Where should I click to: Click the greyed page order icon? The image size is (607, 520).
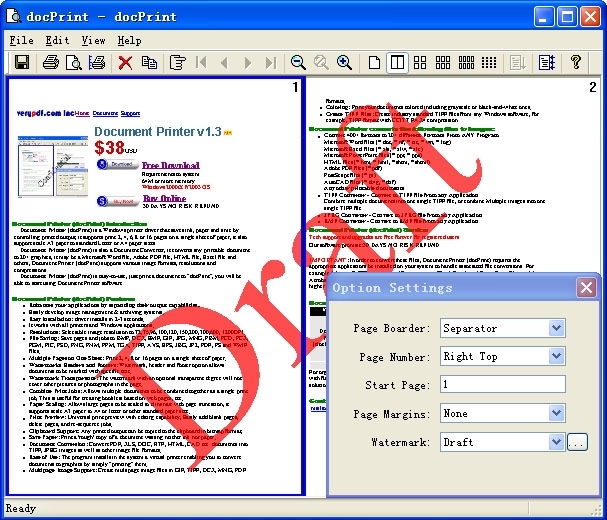[x=518, y=62]
